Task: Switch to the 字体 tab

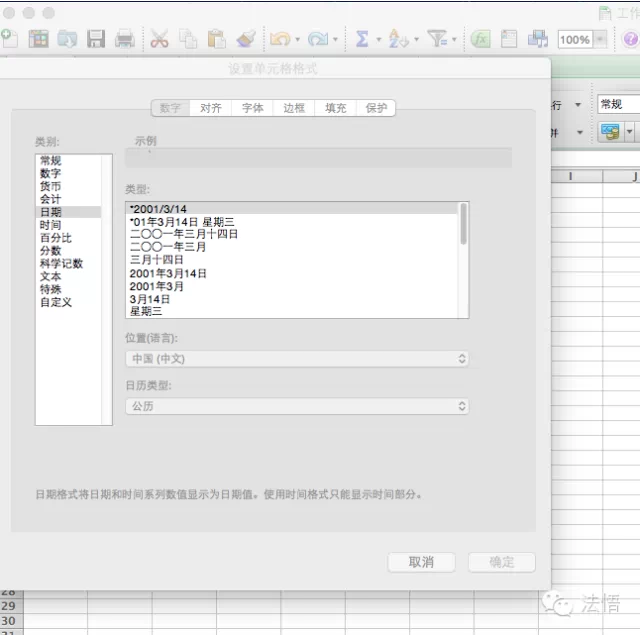Action: point(252,108)
